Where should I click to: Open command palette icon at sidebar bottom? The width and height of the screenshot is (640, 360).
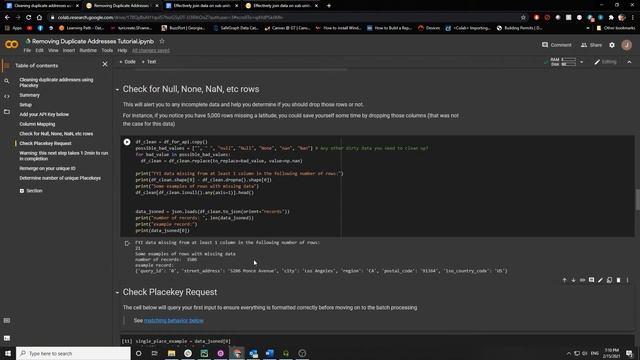coord(7,321)
